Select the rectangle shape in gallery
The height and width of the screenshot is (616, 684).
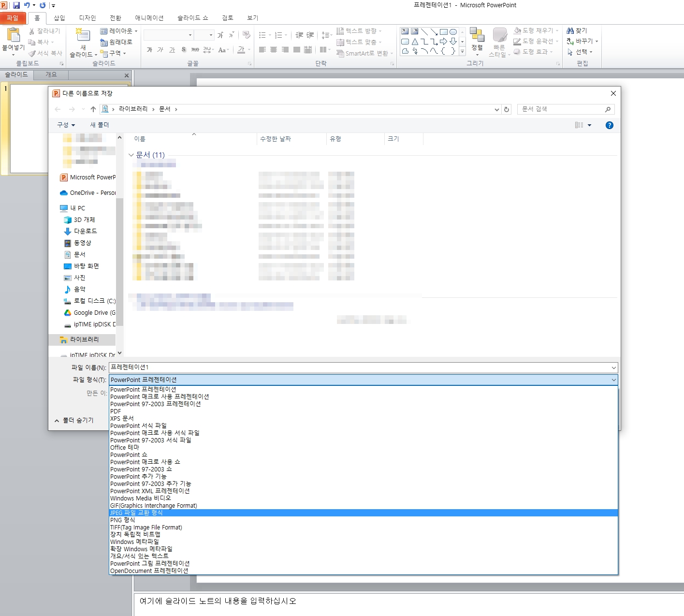[443, 32]
